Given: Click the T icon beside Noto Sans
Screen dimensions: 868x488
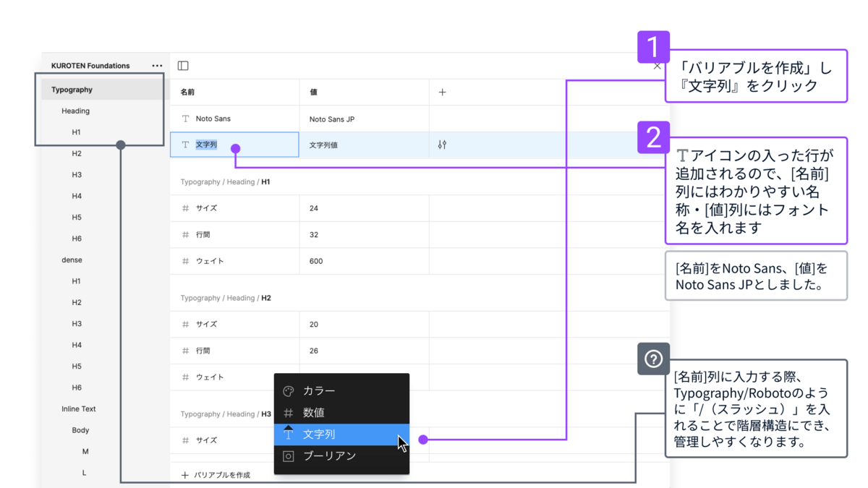Looking at the screenshot, I should [x=186, y=119].
